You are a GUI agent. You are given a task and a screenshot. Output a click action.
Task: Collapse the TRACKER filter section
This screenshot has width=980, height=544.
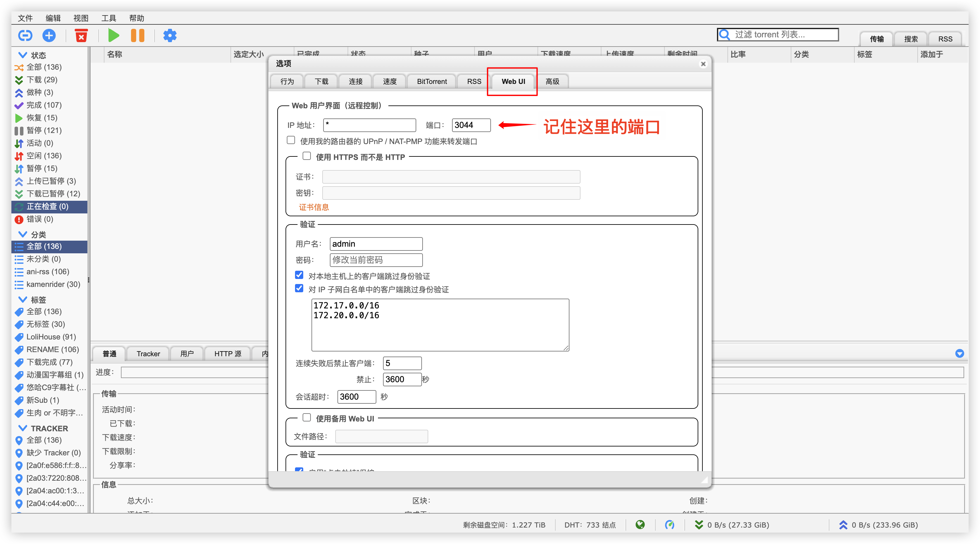click(22, 428)
